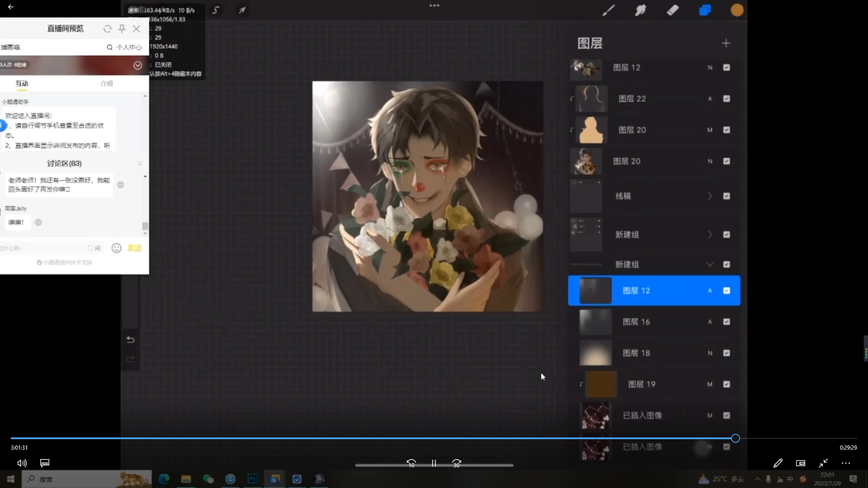Rewind video 10 seconds
The image size is (868, 488).
pyautogui.click(x=411, y=463)
